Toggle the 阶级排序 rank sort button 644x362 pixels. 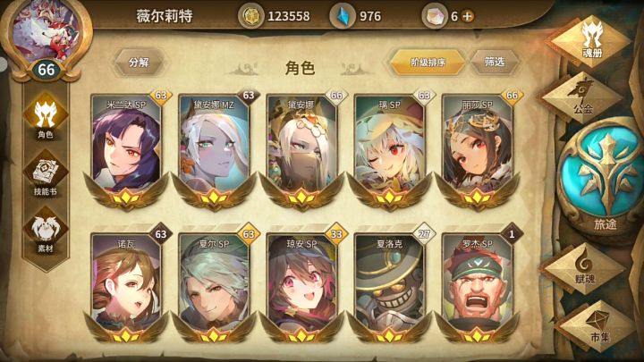point(428,63)
